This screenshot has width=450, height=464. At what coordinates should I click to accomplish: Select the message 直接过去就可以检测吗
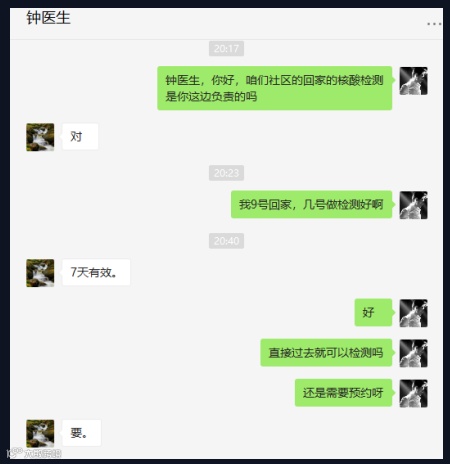click(x=326, y=353)
